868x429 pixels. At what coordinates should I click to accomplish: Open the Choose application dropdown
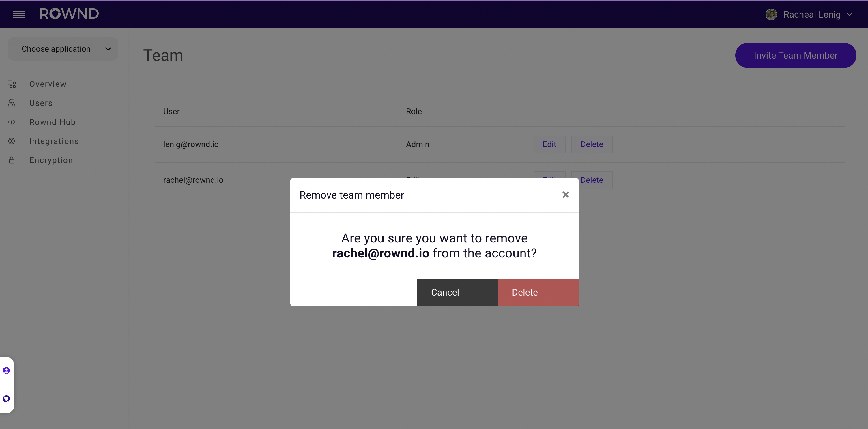click(x=63, y=49)
